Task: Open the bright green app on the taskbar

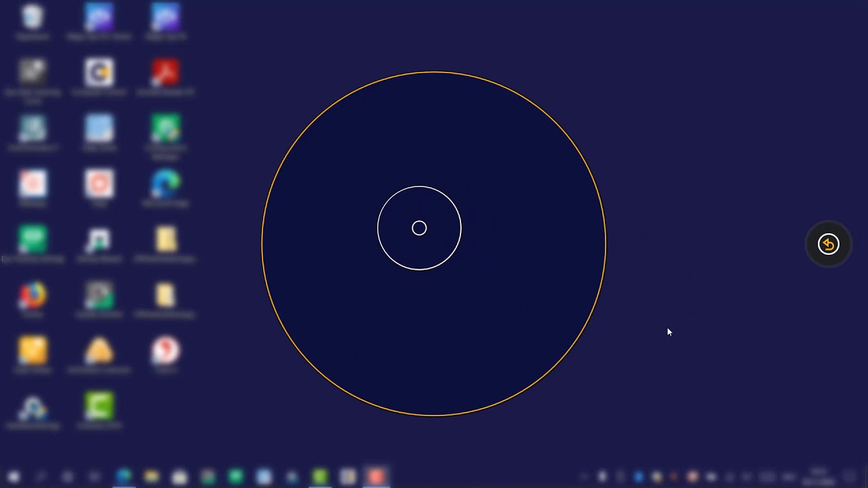Action: (x=319, y=477)
